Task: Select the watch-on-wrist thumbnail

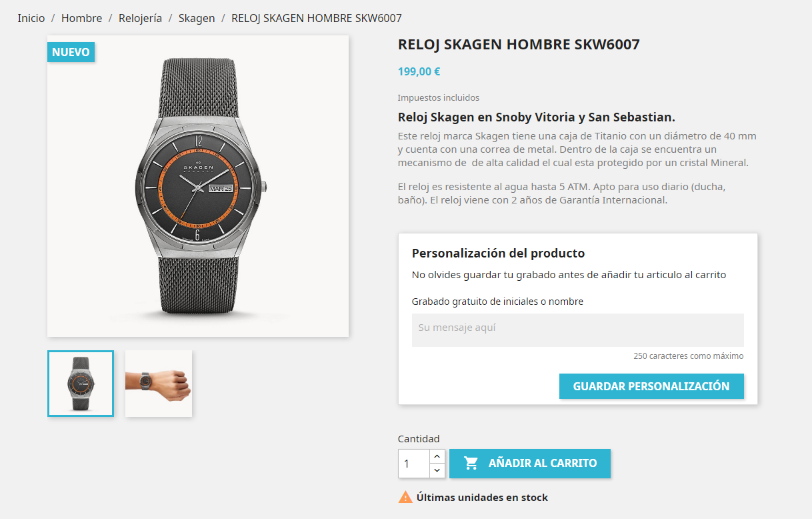Action: [159, 384]
